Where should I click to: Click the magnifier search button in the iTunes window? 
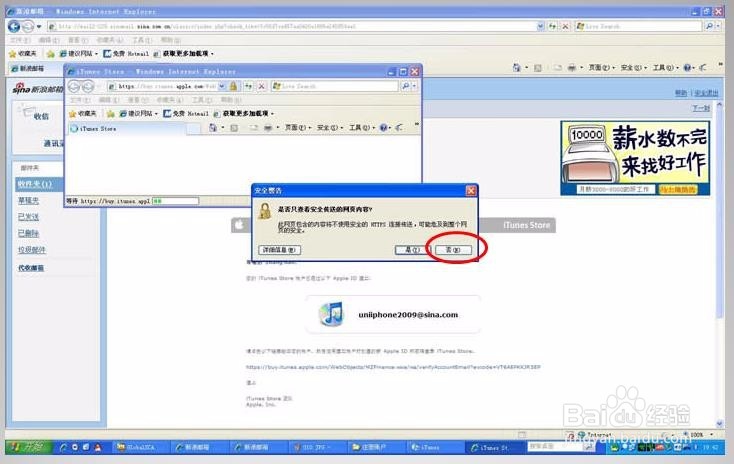tap(405, 87)
